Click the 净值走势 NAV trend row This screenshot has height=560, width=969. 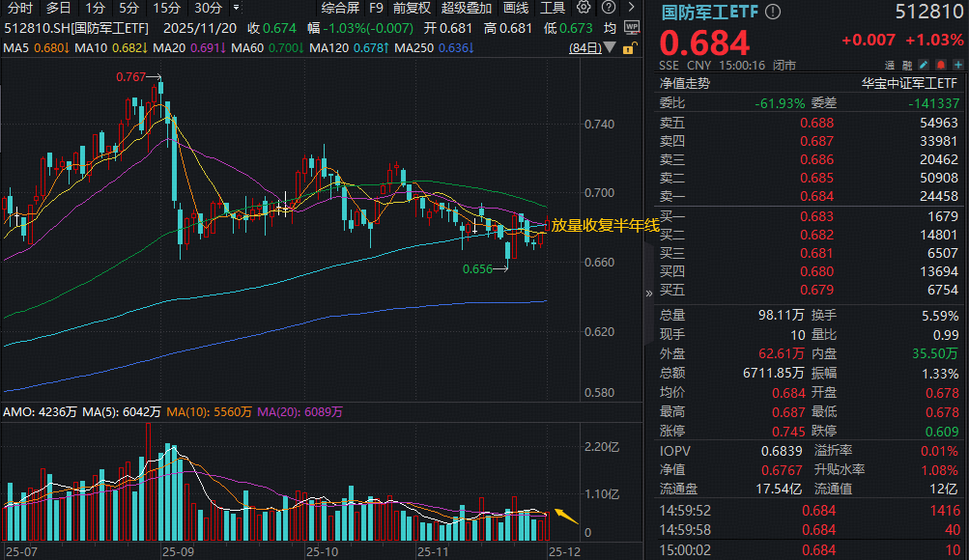click(685, 84)
